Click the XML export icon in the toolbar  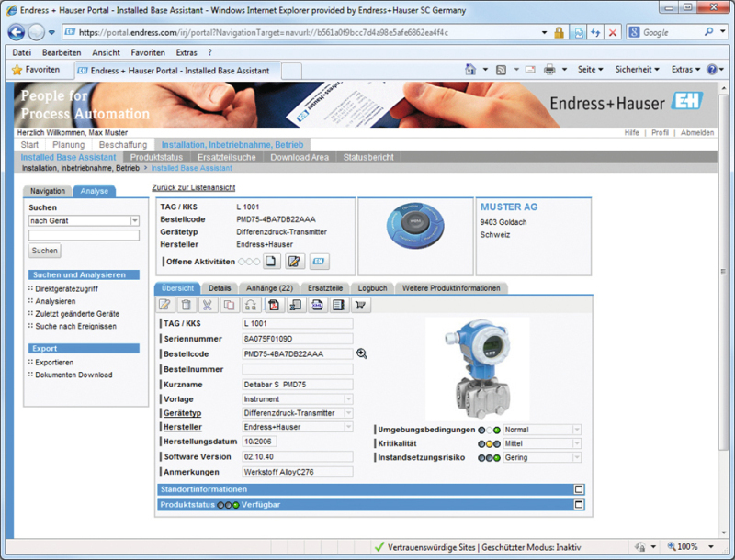click(x=317, y=305)
